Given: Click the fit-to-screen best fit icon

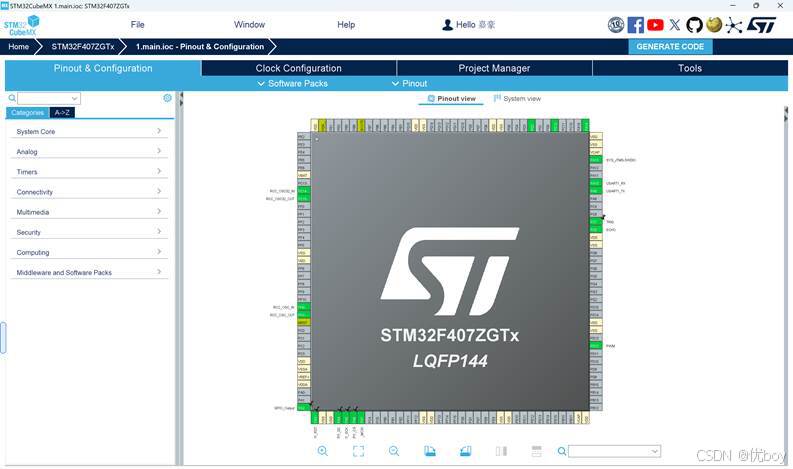Looking at the screenshot, I should click(x=358, y=451).
